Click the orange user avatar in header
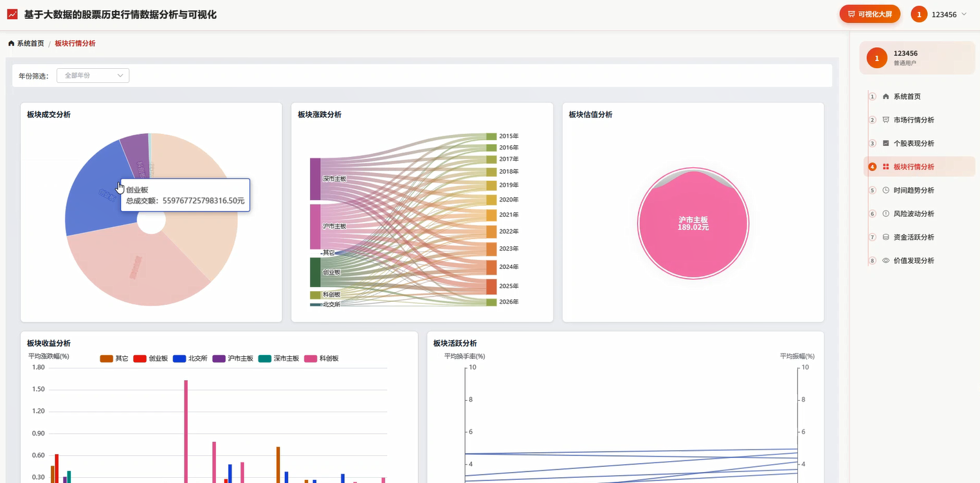The width and height of the screenshot is (980, 483). click(x=919, y=14)
